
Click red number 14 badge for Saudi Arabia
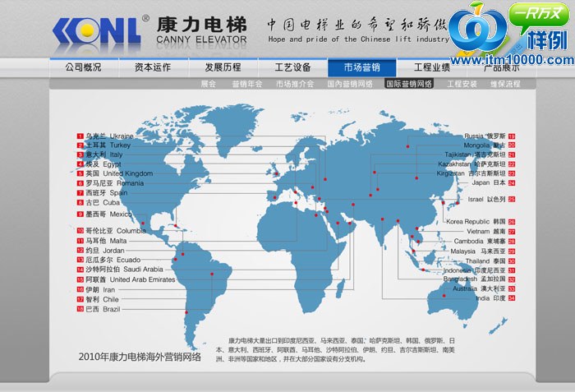(80, 270)
